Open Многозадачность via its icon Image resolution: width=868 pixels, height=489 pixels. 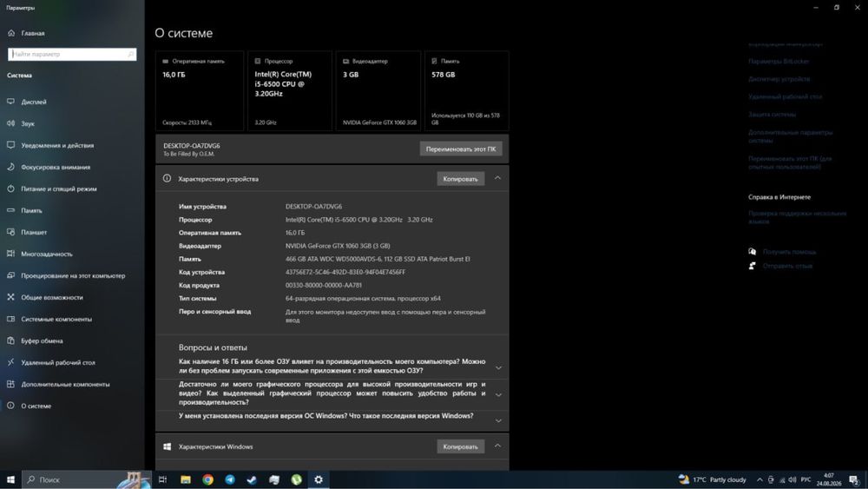[x=11, y=254]
